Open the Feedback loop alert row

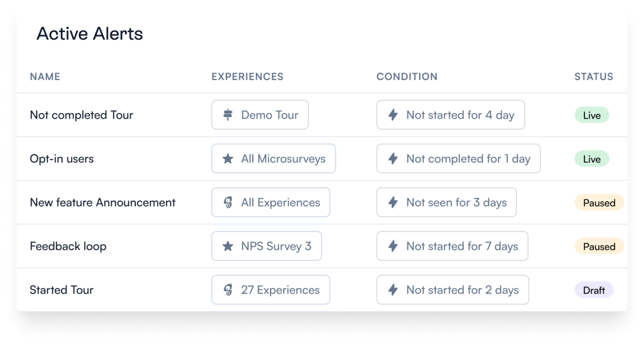pyautogui.click(x=322, y=246)
